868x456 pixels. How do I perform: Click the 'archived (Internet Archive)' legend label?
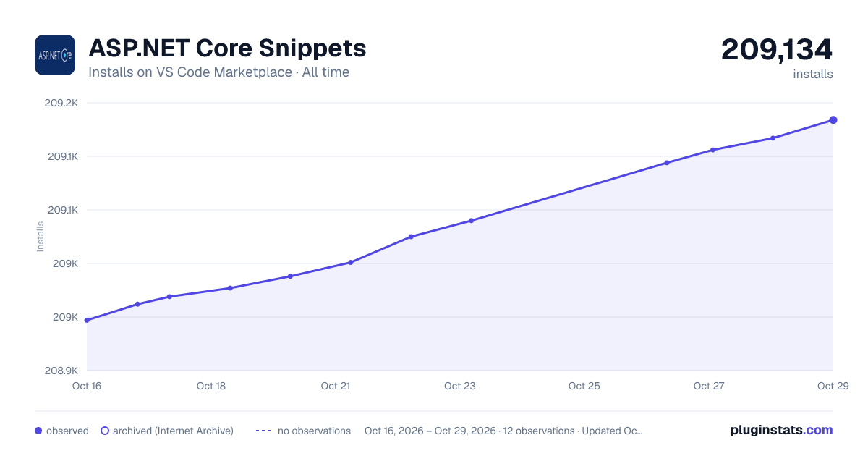coord(173,431)
